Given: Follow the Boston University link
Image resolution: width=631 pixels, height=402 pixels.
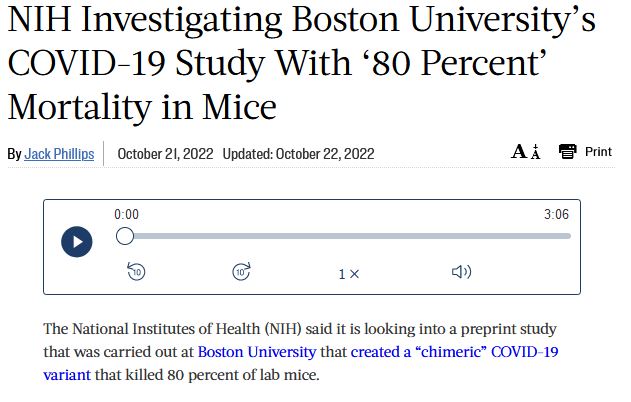Looking at the screenshot, I should (257, 352).
